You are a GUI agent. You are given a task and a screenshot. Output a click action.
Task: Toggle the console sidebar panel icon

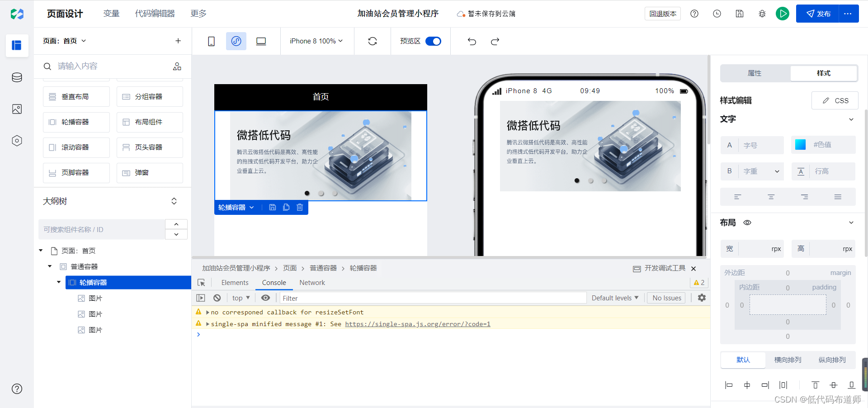tap(201, 298)
